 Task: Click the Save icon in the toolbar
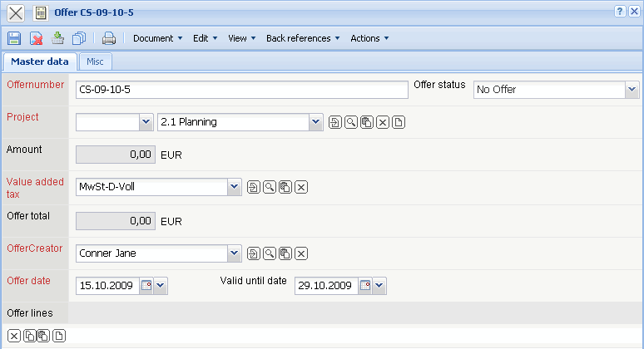pos(13,38)
